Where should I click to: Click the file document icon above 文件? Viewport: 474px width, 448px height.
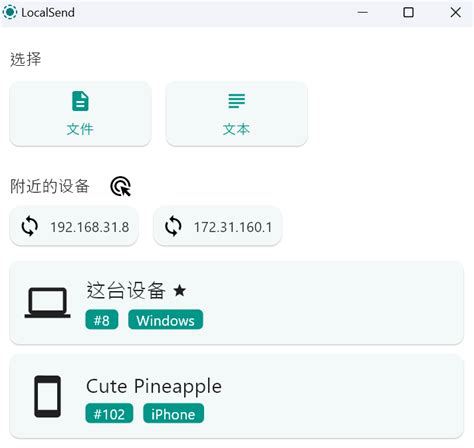80,101
